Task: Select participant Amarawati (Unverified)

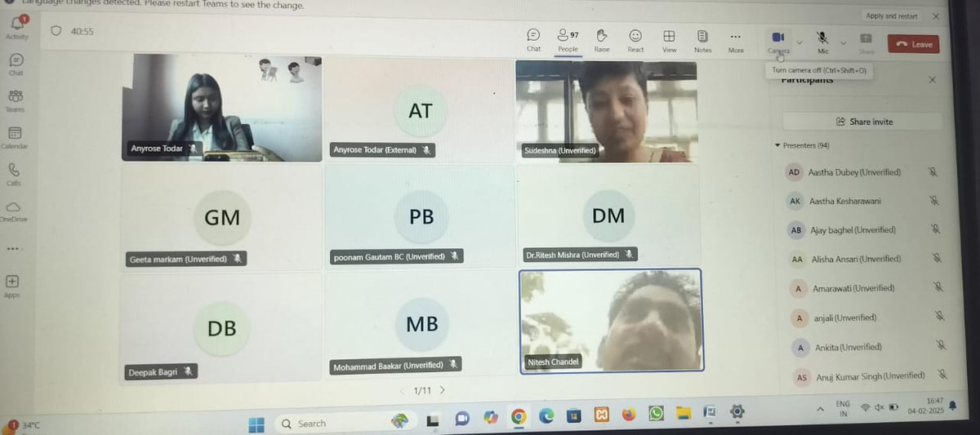Action: coord(862,288)
